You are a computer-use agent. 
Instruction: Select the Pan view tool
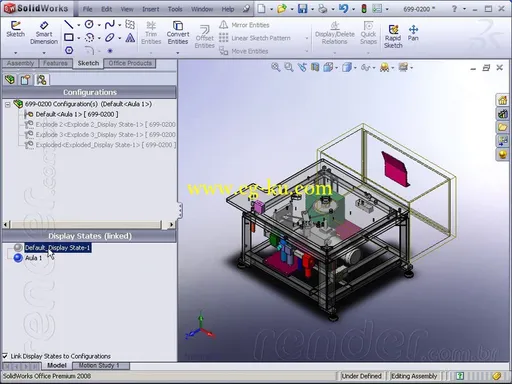click(x=413, y=33)
